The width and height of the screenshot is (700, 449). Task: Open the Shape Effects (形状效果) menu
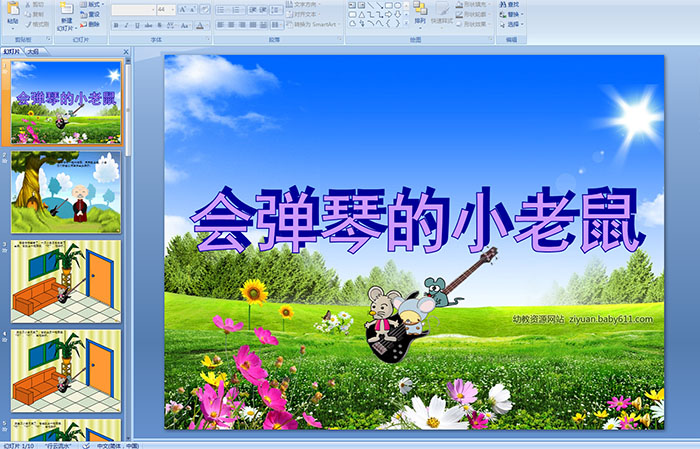[x=472, y=24]
